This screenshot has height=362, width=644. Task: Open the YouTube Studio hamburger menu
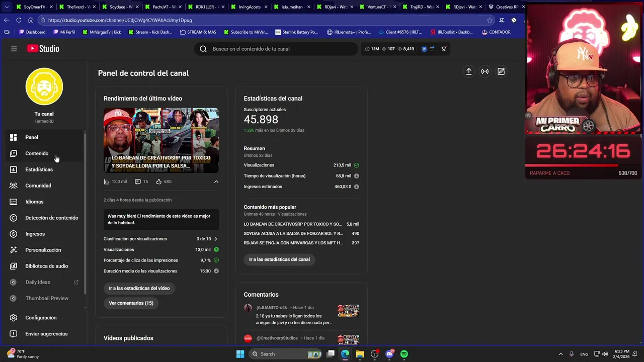pos(14,49)
